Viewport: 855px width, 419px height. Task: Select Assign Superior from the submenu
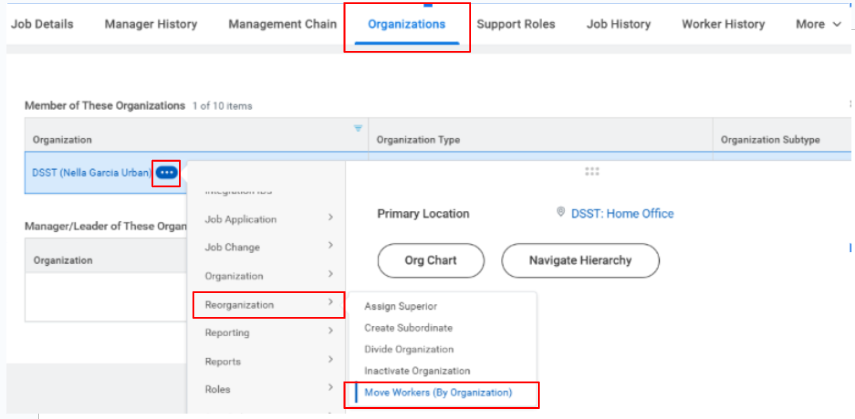[x=400, y=306]
